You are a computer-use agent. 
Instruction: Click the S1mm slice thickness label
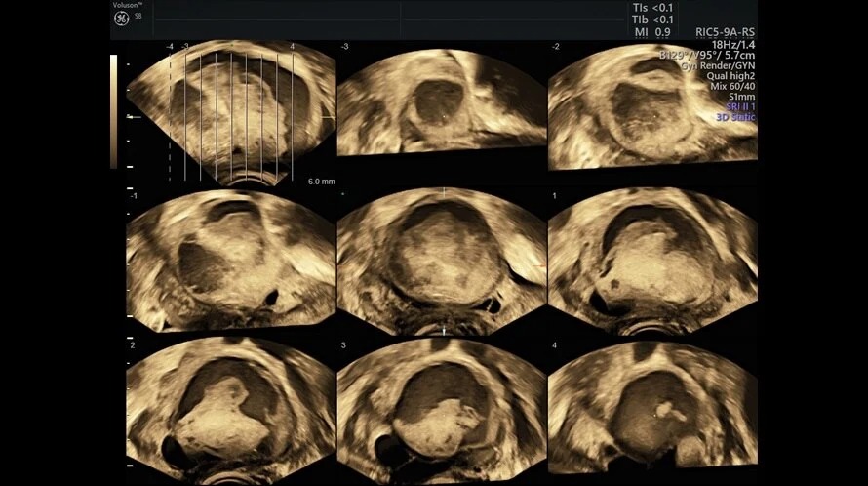click(x=742, y=97)
